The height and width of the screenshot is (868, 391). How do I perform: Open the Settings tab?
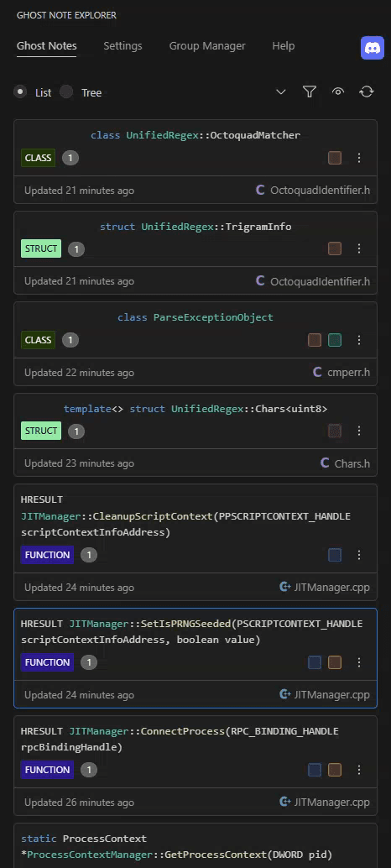click(x=123, y=46)
